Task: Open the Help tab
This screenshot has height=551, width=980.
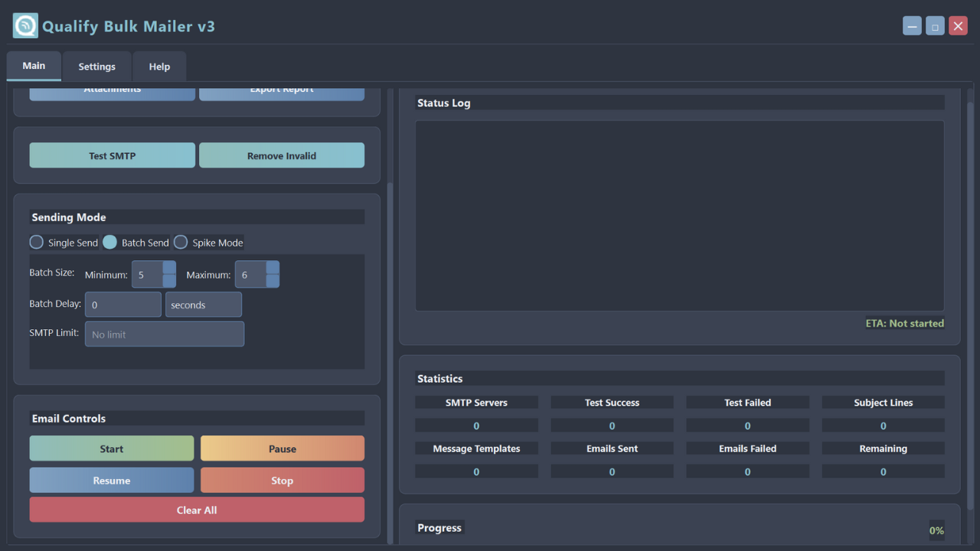Action: pyautogui.click(x=159, y=67)
